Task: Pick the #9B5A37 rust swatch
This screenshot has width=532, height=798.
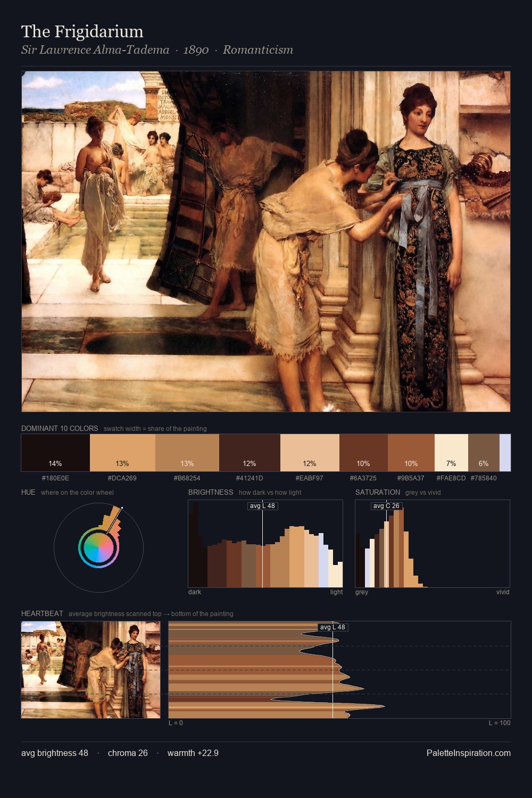Action: click(411, 453)
